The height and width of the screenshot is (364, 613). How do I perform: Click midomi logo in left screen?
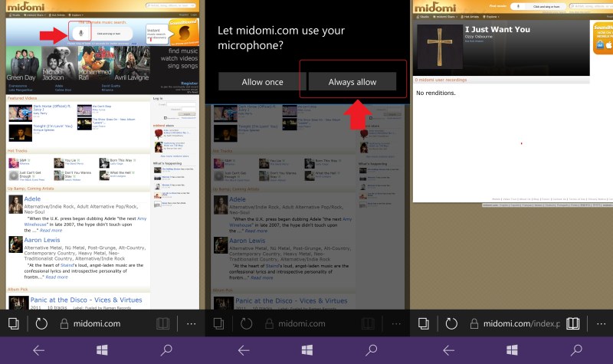click(25, 7)
